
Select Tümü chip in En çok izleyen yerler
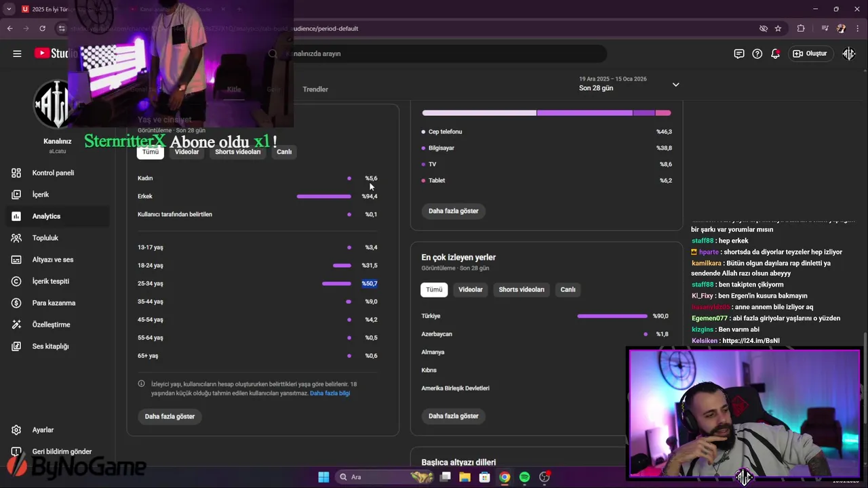click(434, 289)
